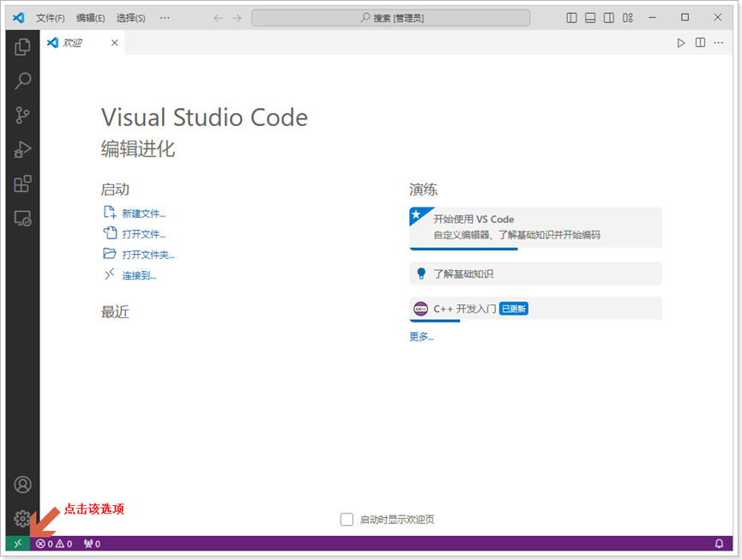This screenshot has height=560, width=742.
Task: Open the Accounts menu icon
Action: pyautogui.click(x=22, y=485)
